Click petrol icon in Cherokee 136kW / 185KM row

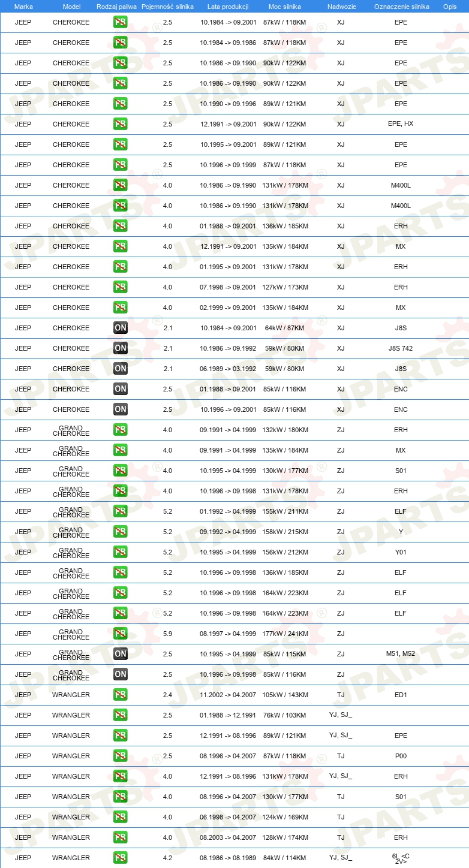tap(121, 226)
